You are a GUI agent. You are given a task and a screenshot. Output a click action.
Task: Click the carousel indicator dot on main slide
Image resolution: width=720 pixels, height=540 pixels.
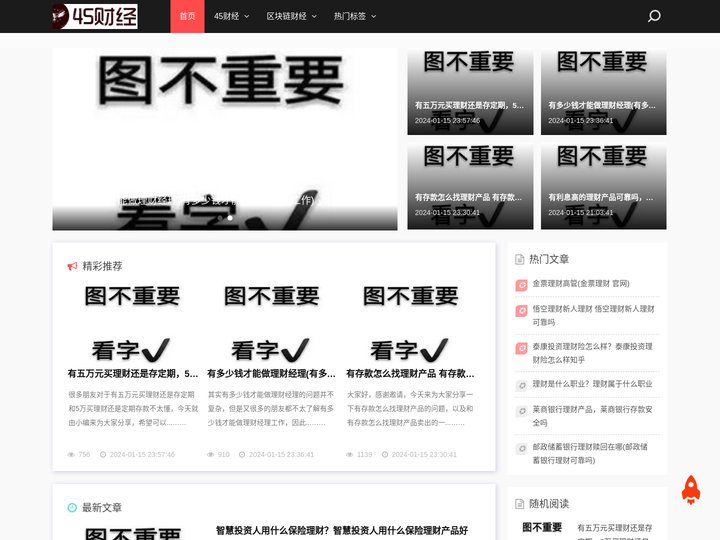[x=230, y=218]
